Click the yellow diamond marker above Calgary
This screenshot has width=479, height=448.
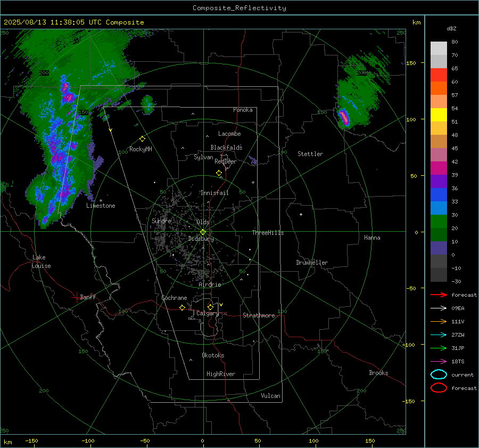click(x=210, y=307)
